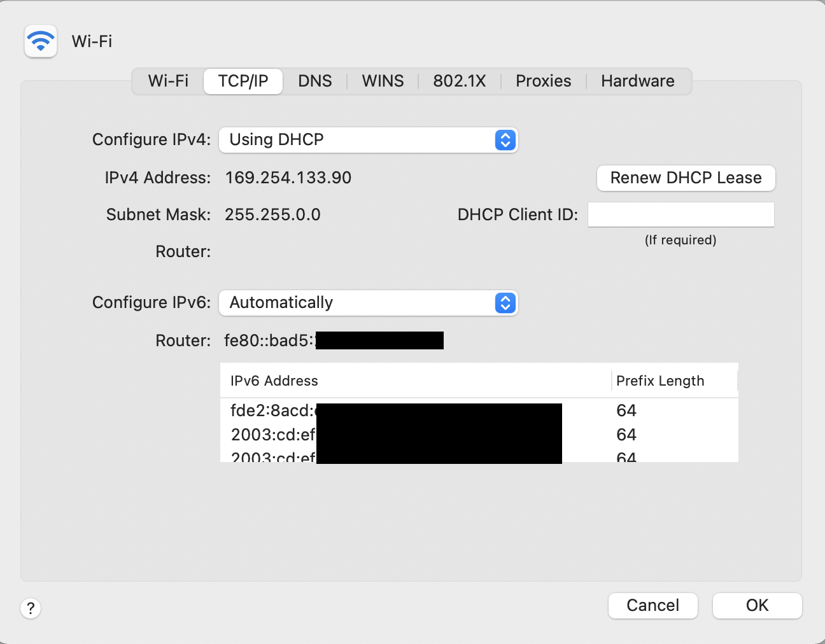Open the DNS tab

[315, 81]
